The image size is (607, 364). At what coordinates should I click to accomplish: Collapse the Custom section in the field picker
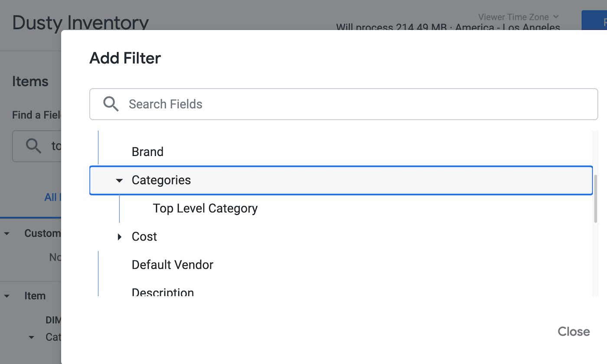(x=7, y=233)
